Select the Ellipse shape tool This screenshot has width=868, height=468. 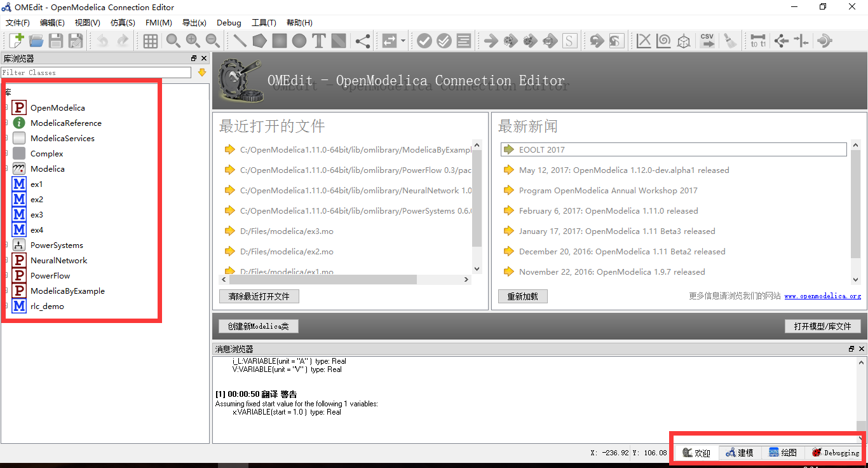point(299,41)
